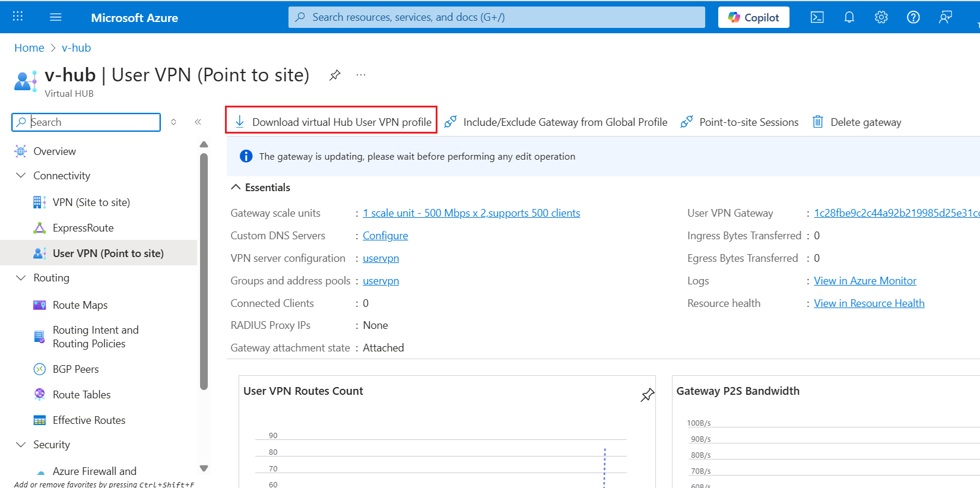Image resolution: width=980 pixels, height=488 pixels.
Task: Open View in Azure Monitor link
Action: pyautogui.click(x=865, y=281)
